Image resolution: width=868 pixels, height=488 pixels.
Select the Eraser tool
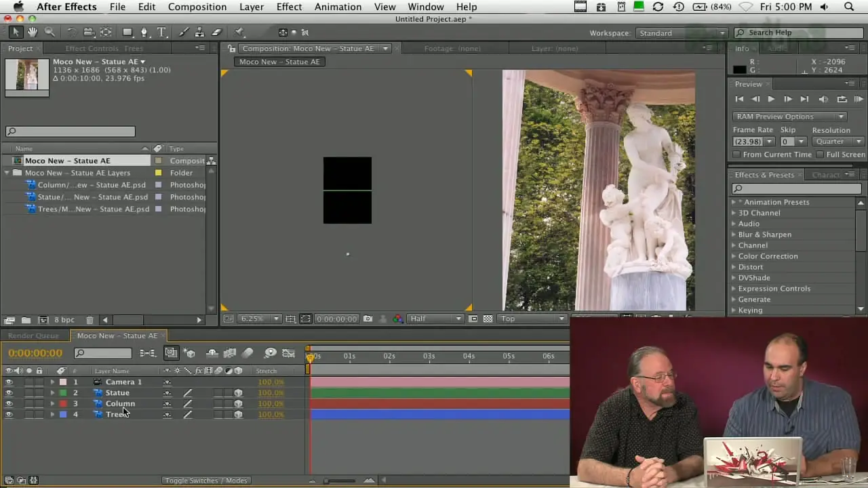click(217, 32)
